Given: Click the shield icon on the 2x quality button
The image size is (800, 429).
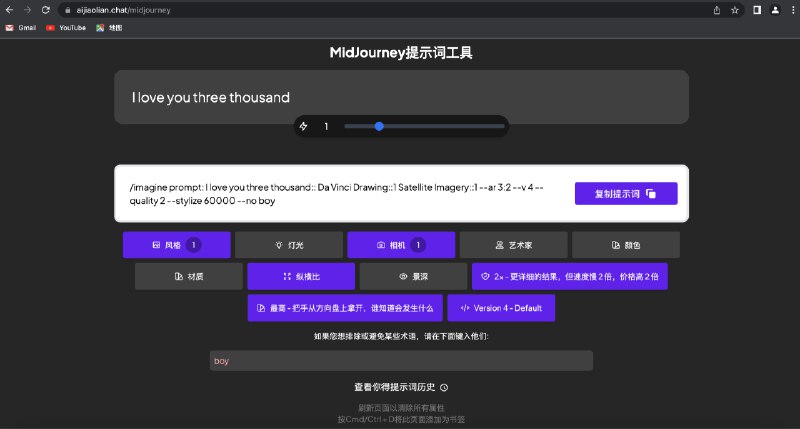Looking at the screenshot, I should (485, 276).
